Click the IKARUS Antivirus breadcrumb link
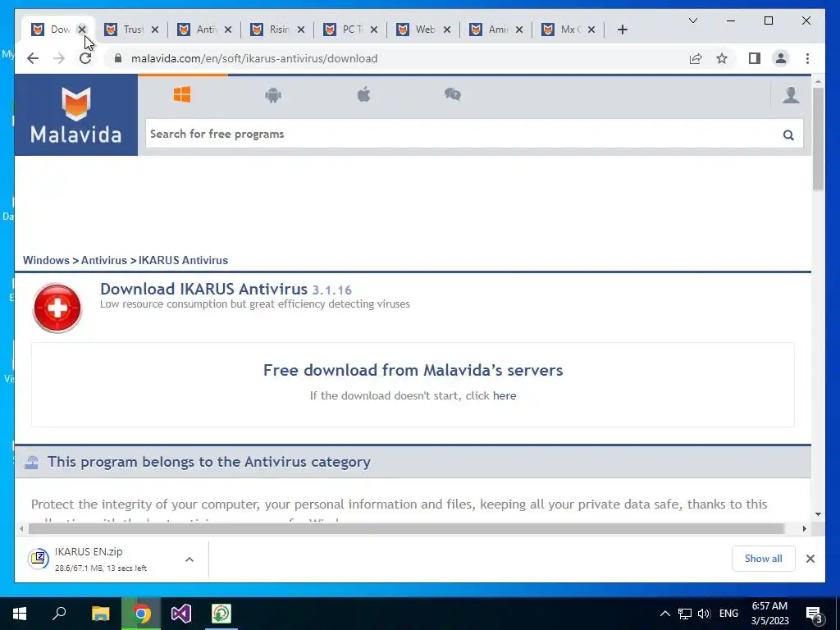 (x=183, y=260)
